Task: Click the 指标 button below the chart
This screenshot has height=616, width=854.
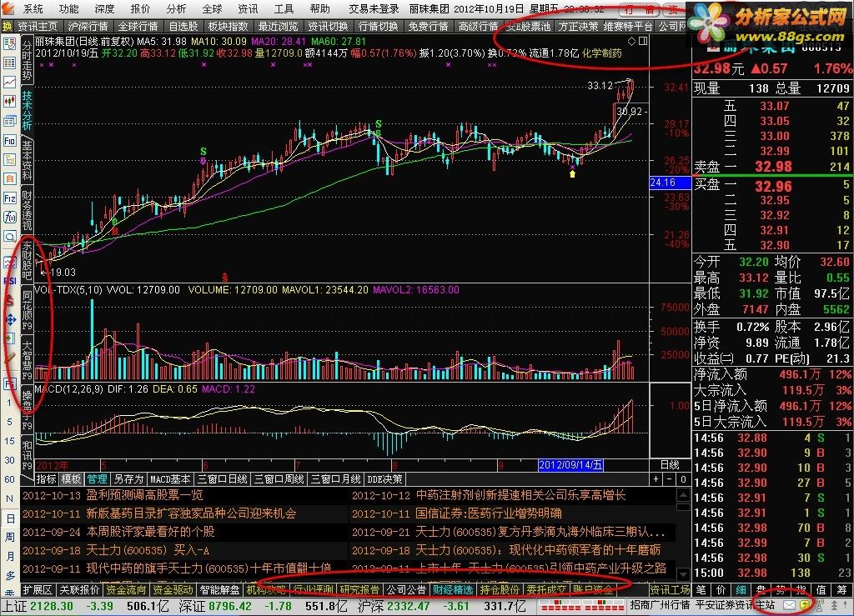Action: pyautogui.click(x=47, y=478)
